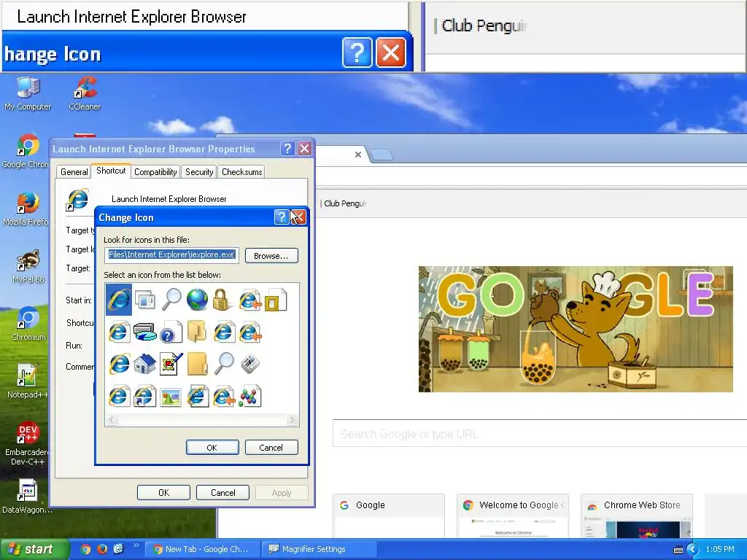Select the red stamp with pen icon
Image resolution: width=747 pixels, height=560 pixels.
[x=171, y=365]
